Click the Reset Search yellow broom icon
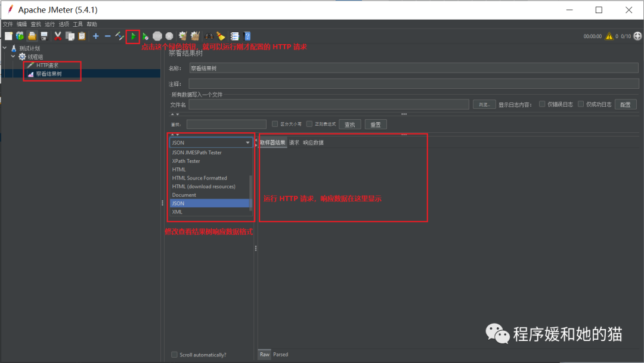This screenshot has height=363, width=644. (221, 36)
